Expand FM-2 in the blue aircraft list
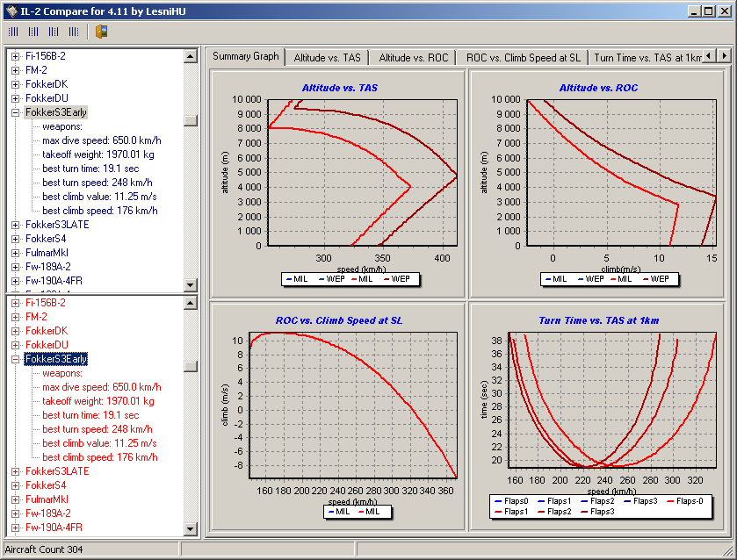 coord(16,70)
